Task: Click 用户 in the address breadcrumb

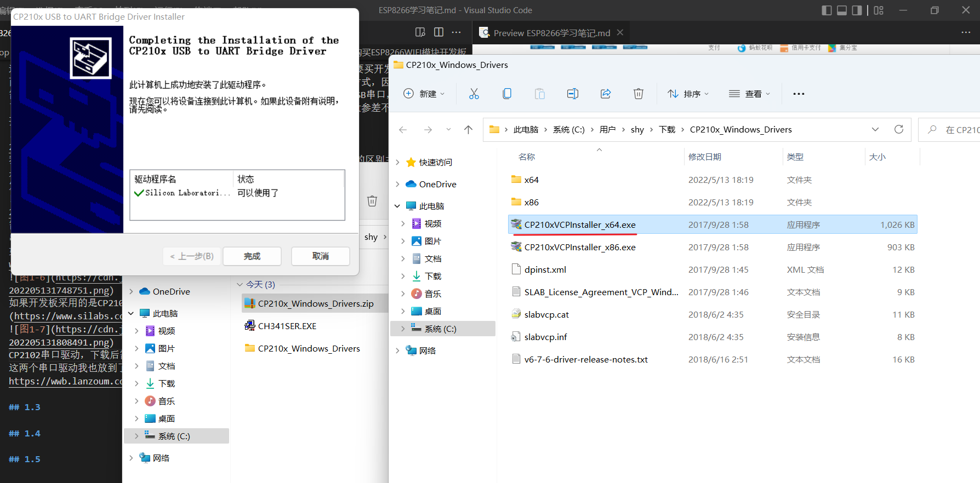Action: (607, 130)
